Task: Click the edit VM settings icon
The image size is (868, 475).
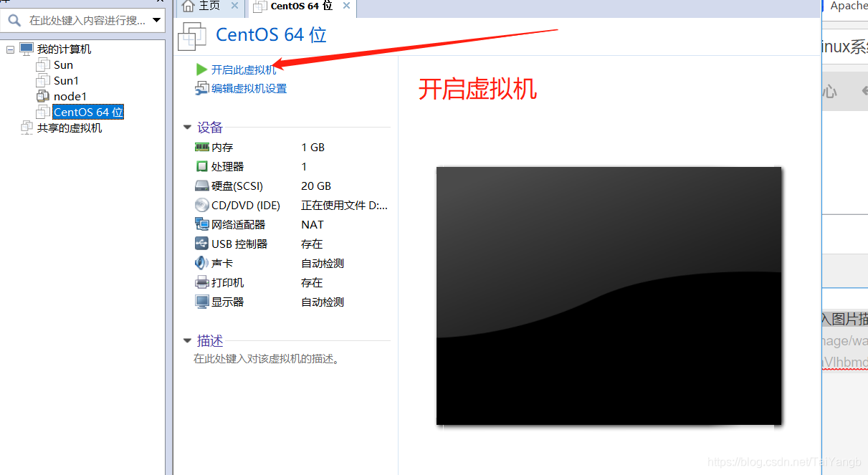Action: coord(201,88)
